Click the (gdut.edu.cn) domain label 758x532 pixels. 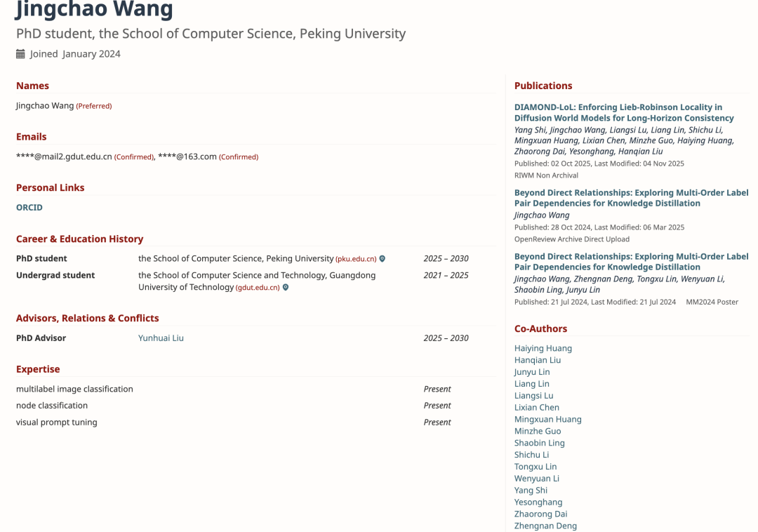(258, 288)
